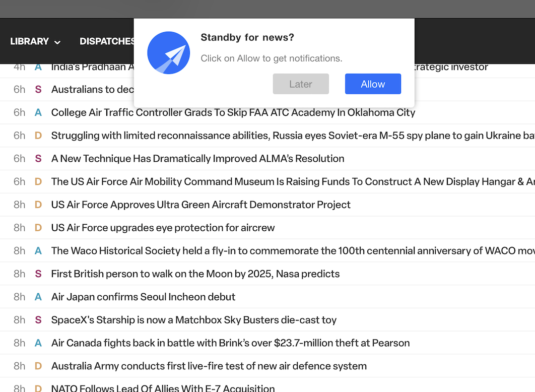Viewport: 535px width, 392px height.
Task: Read US Air Force eye protection story
Action: [163, 228]
